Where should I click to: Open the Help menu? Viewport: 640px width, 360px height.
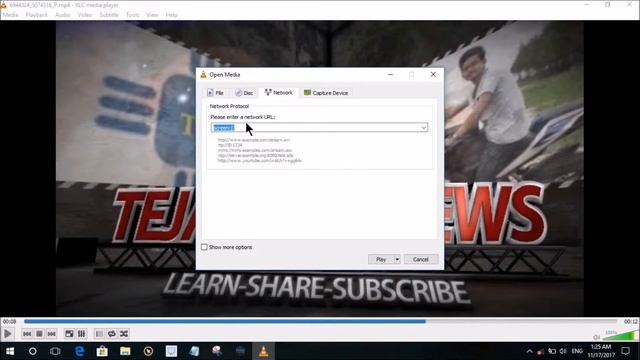[x=171, y=15]
